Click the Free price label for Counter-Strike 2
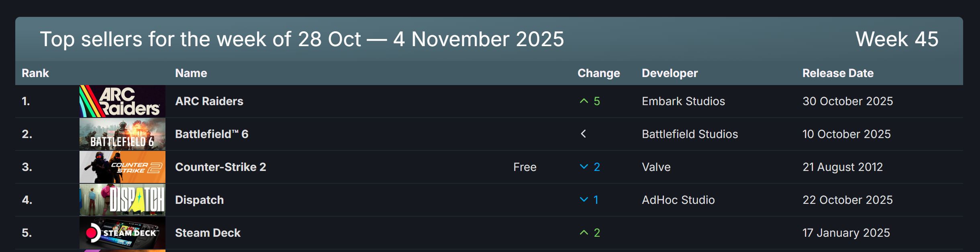980x252 pixels. pyautogui.click(x=525, y=167)
